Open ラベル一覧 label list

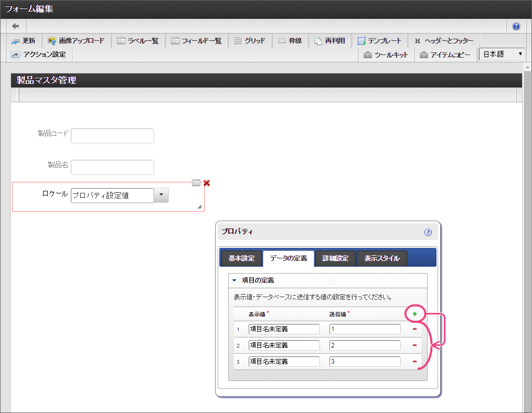coord(138,41)
